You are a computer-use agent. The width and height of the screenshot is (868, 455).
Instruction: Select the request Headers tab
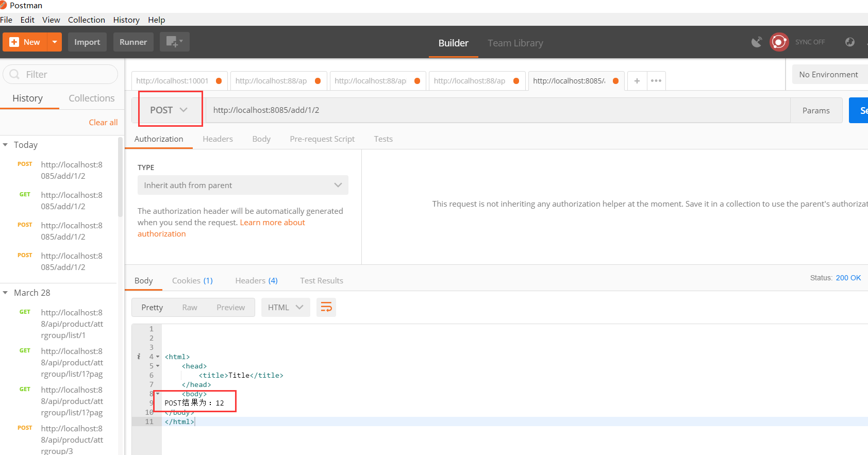pos(218,139)
